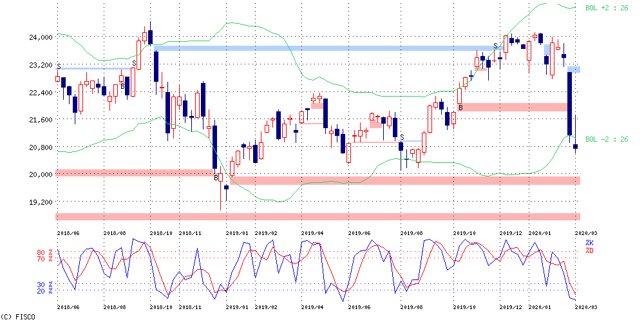Click the 19,200 price axis label
This screenshot has height=331, width=644.
tap(41, 202)
